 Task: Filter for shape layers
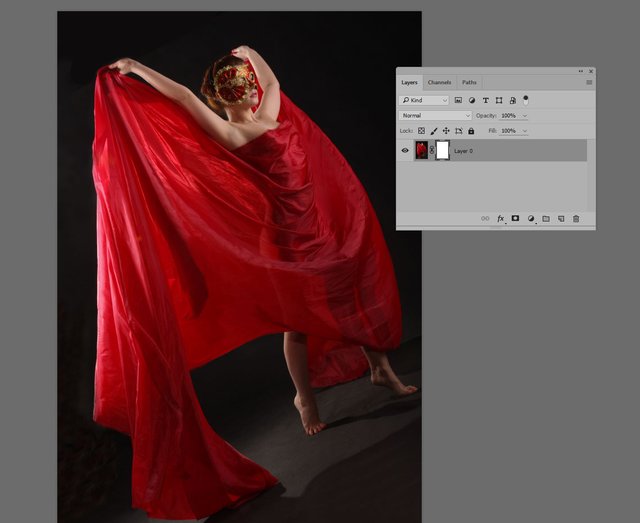[499, 100]
